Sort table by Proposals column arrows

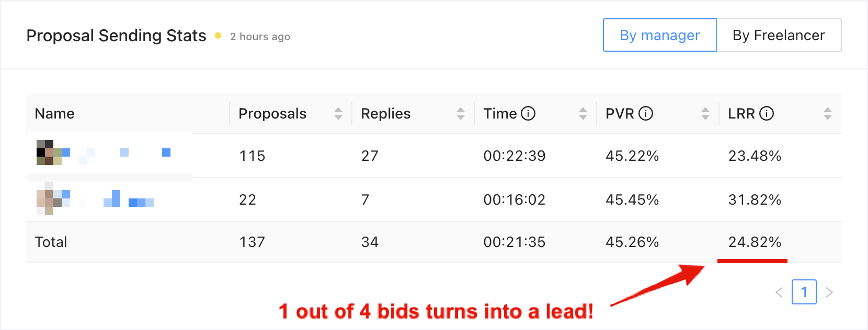(338, 113)
